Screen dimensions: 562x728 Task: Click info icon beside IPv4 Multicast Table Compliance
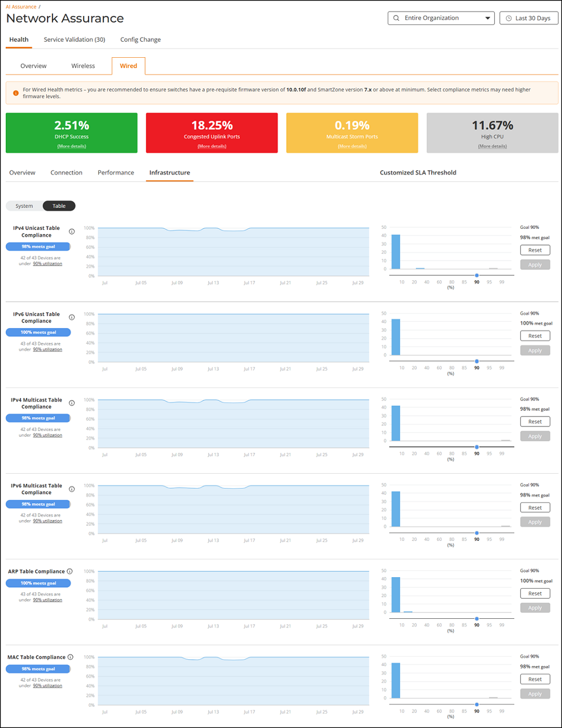[x=72, y=403]
